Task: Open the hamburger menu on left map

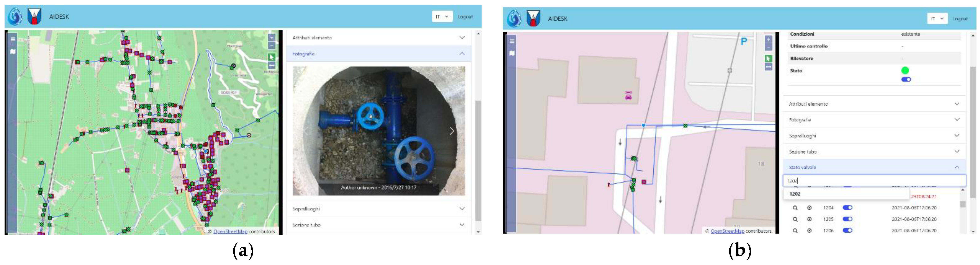Action: tap(13, 39)
